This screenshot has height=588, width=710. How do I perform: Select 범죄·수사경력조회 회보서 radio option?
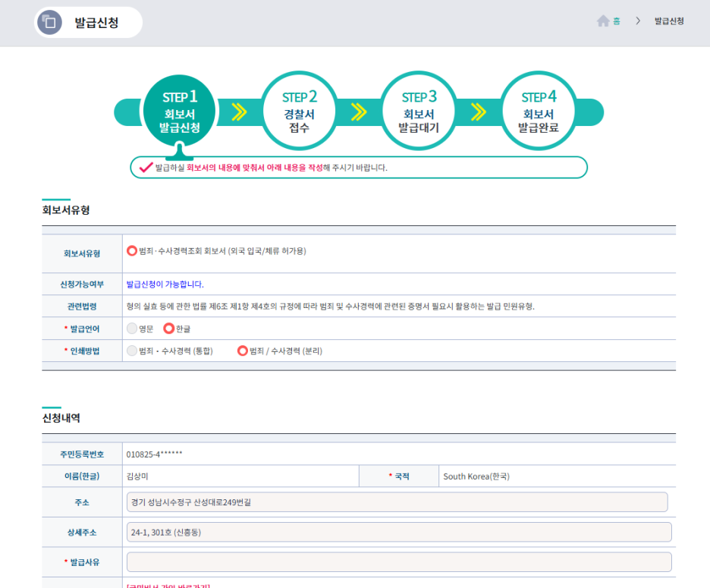coord(132,250)
